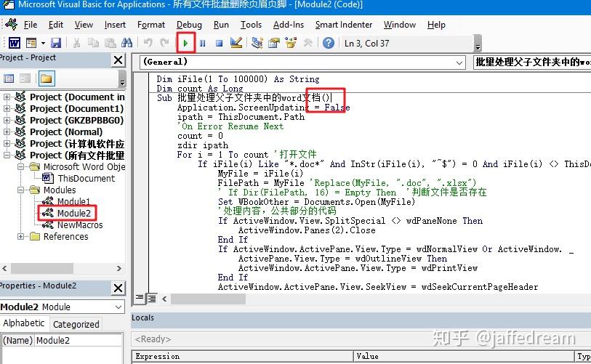Open the Find binoculars icon
Image resolution: width=591 pixels, height=364 pixels.
pyautogui.click(x=127, y=43)
